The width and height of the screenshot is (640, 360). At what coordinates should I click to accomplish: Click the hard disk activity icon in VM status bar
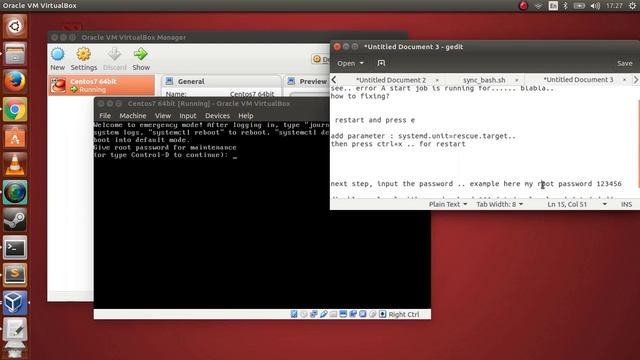(294, 314)
